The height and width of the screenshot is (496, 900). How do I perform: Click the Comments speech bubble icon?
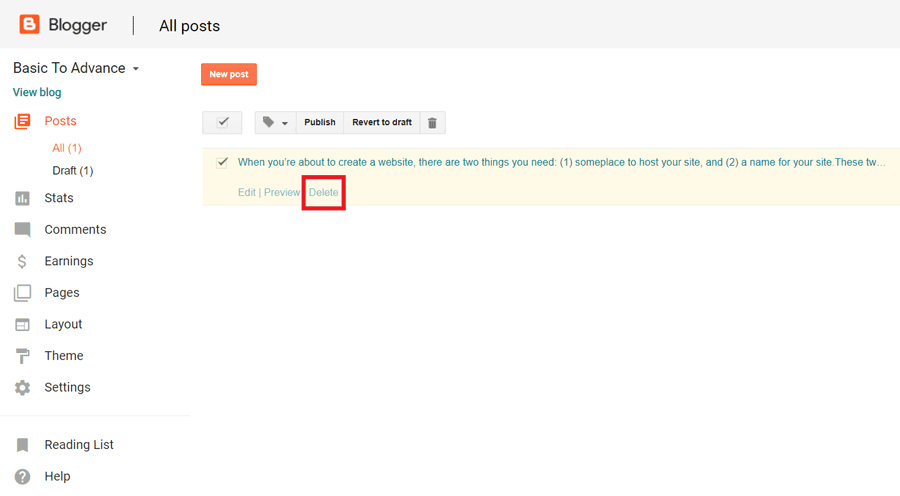click(x=22, y=230)
